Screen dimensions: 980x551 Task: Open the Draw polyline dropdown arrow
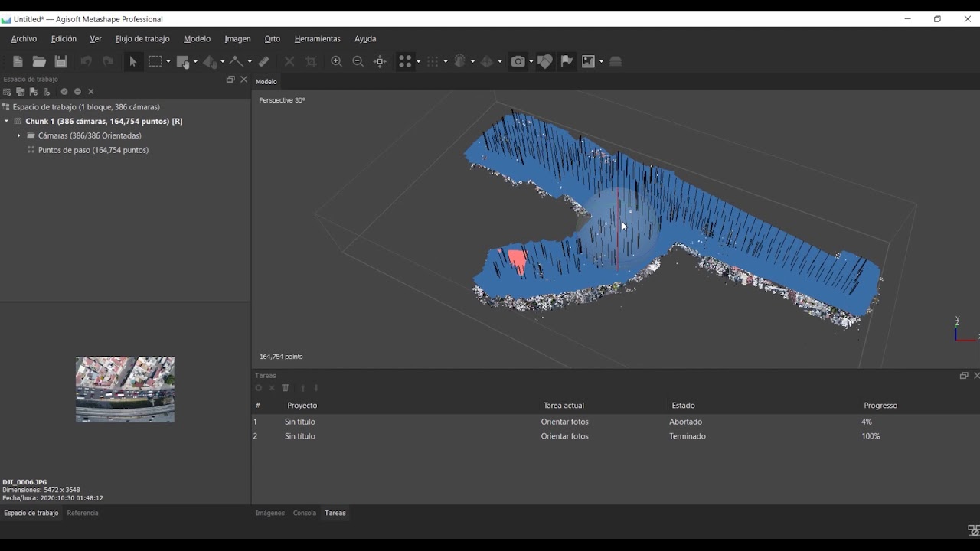(x=250, y=62)
